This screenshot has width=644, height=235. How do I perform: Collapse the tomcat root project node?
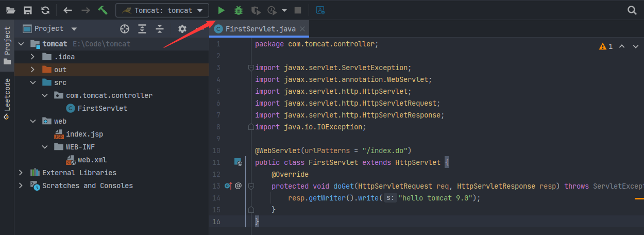[21, 44]
